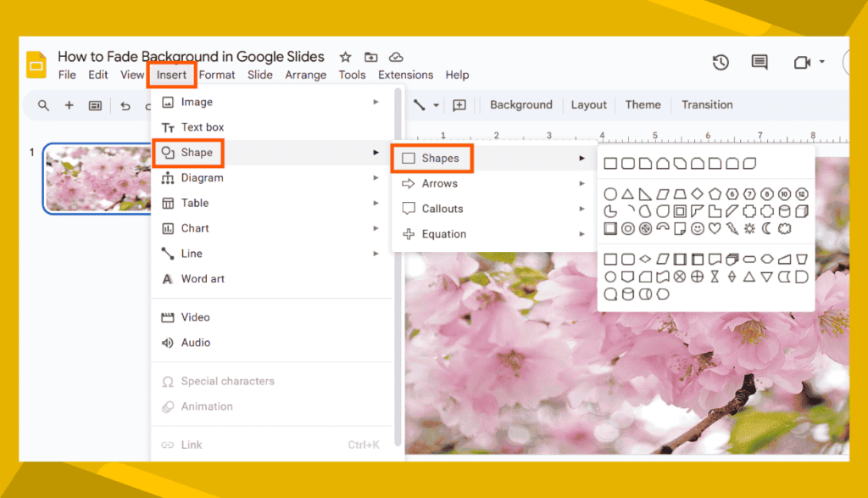This screenshot has width=868, height=498.
Task: Star the presentation with the star icon
Action: tap(345, 58)
